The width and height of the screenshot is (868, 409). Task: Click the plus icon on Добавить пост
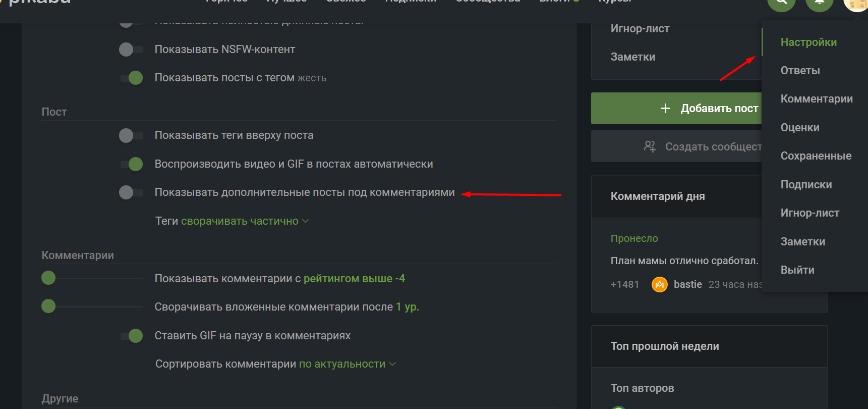(x=665, y=109)
